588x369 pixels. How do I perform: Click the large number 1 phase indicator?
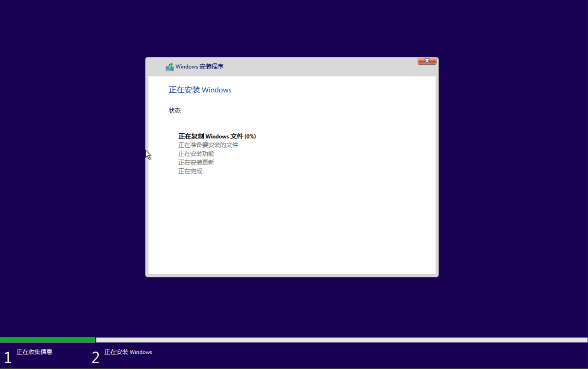tap(8, 357)
